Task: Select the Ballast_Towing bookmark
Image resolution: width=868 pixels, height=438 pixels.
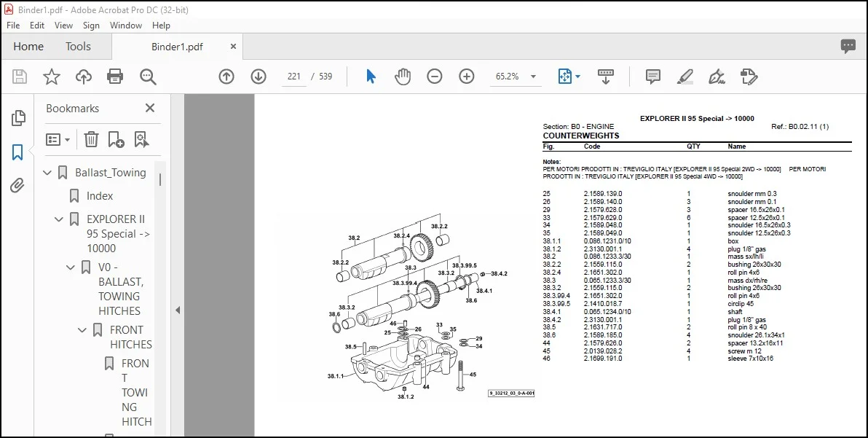Action: [110, 173]
